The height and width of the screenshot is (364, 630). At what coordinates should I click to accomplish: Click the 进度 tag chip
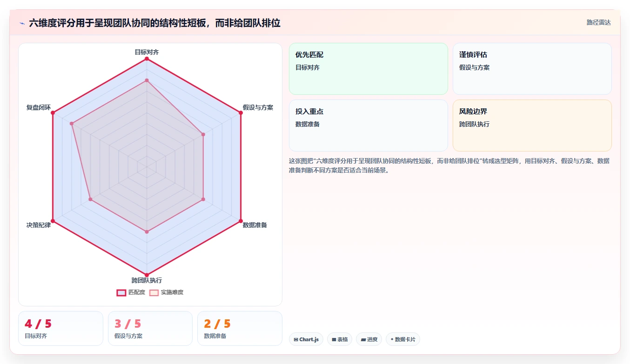click(369, 339)
